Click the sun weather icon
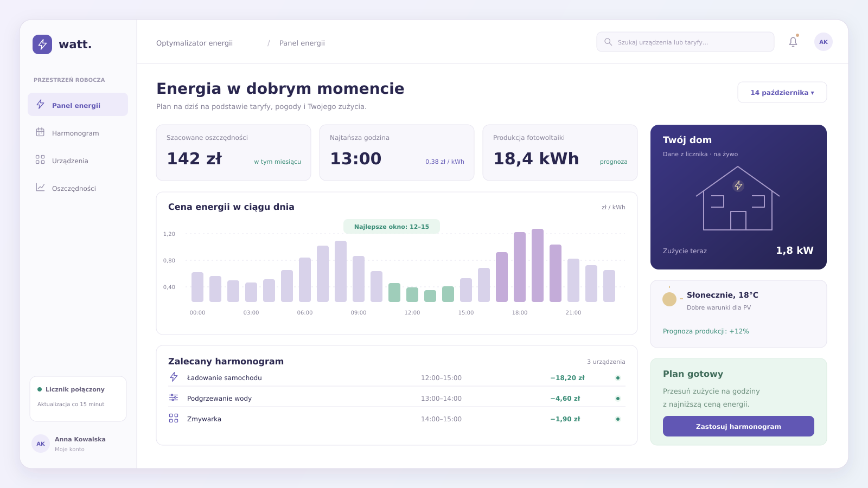 pyautogui.click(x=669, y=299)
